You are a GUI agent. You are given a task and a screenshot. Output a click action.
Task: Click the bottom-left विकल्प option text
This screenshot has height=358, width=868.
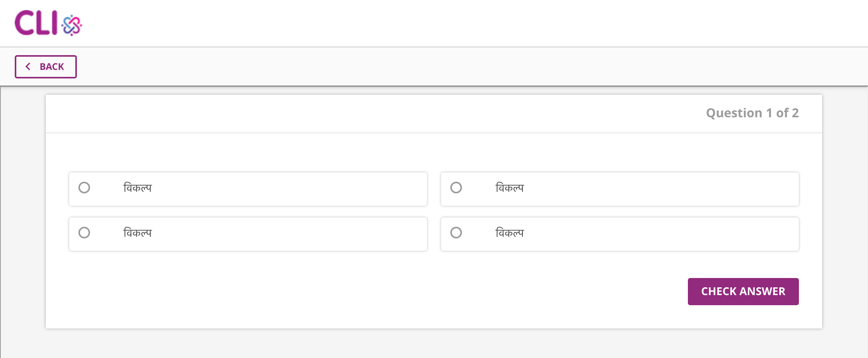137,233
